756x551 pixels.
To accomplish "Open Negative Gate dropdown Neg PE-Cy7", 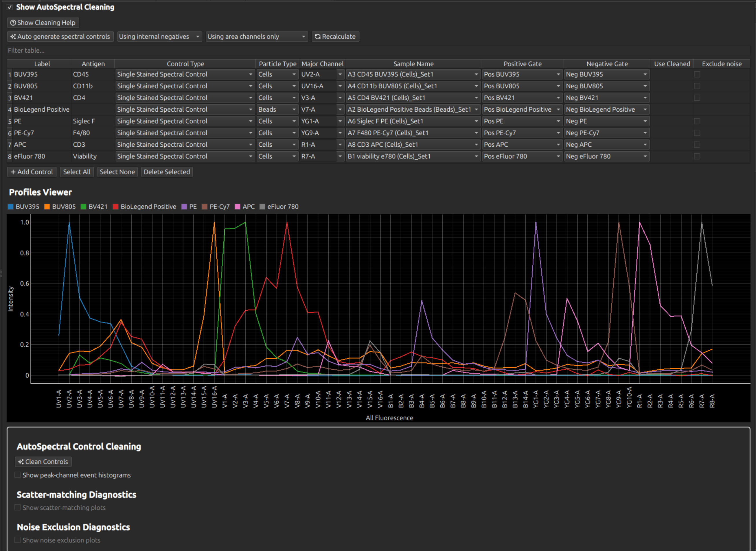I will [606, 133].
